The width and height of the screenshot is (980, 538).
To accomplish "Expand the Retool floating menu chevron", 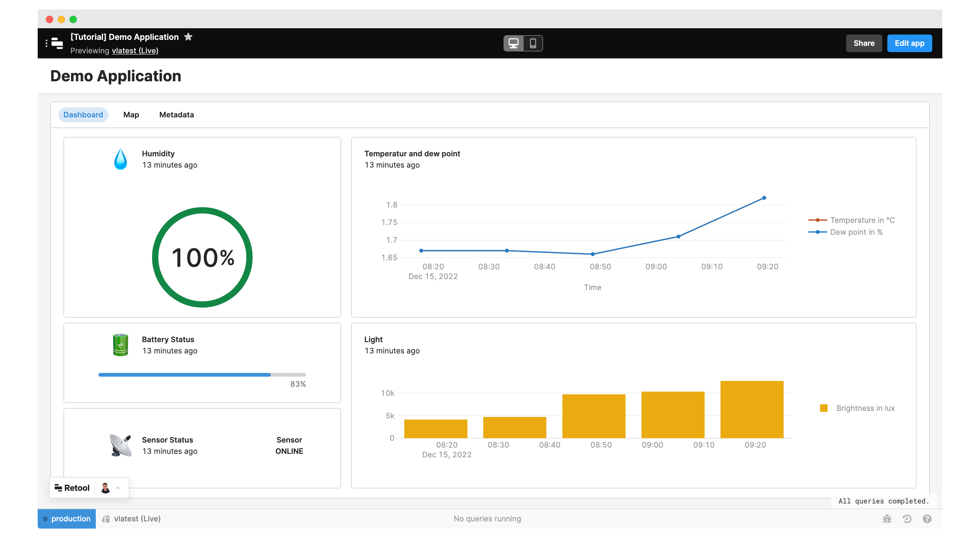I will click(118, 488).
